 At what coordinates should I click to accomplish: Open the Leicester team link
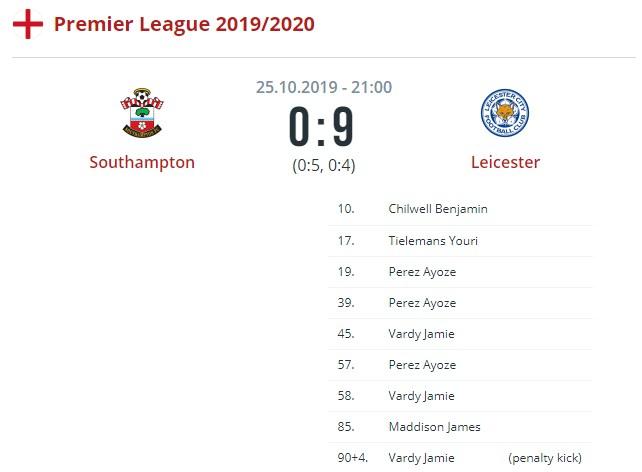click(505, 162)
